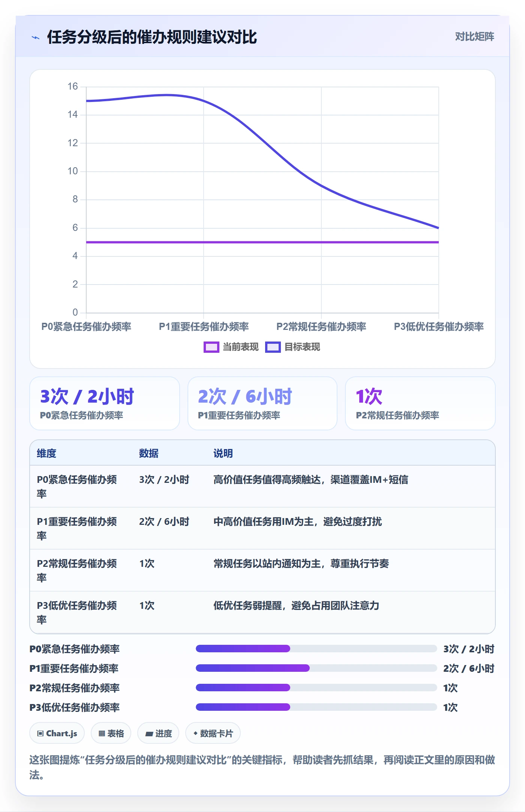This screenshot has width=525, height=812.
Task: Click the 维度 table column header
Action: tap(46, 453)
